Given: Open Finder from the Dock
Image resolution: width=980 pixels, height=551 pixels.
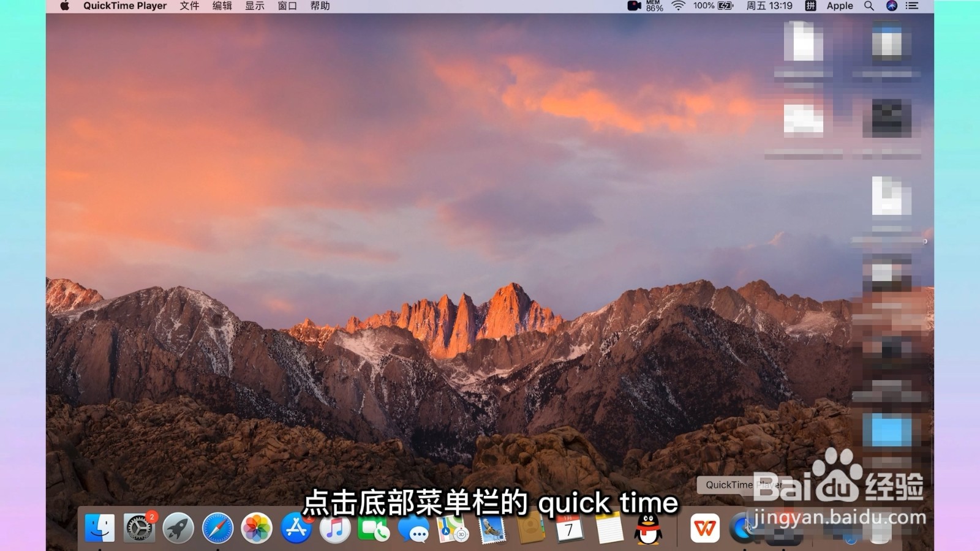Looking at the screenshot, I should (100, 528).
